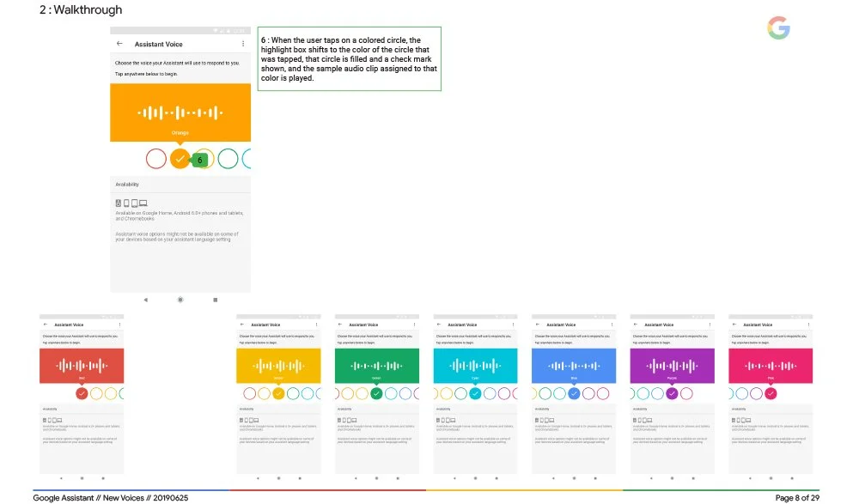Image resolution: width=859 pixels, height=504 pixels.
Task: Tap the cyan waveform banner in the cyan mockup
Action: pos(475,366)
